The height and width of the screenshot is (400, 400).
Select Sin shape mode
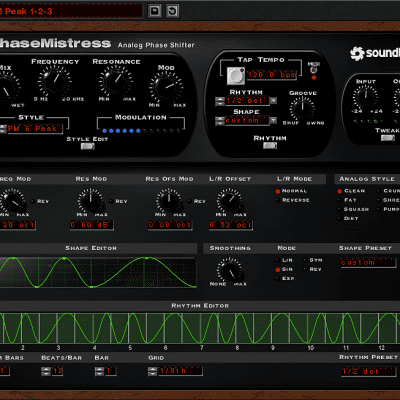point(278,269)
